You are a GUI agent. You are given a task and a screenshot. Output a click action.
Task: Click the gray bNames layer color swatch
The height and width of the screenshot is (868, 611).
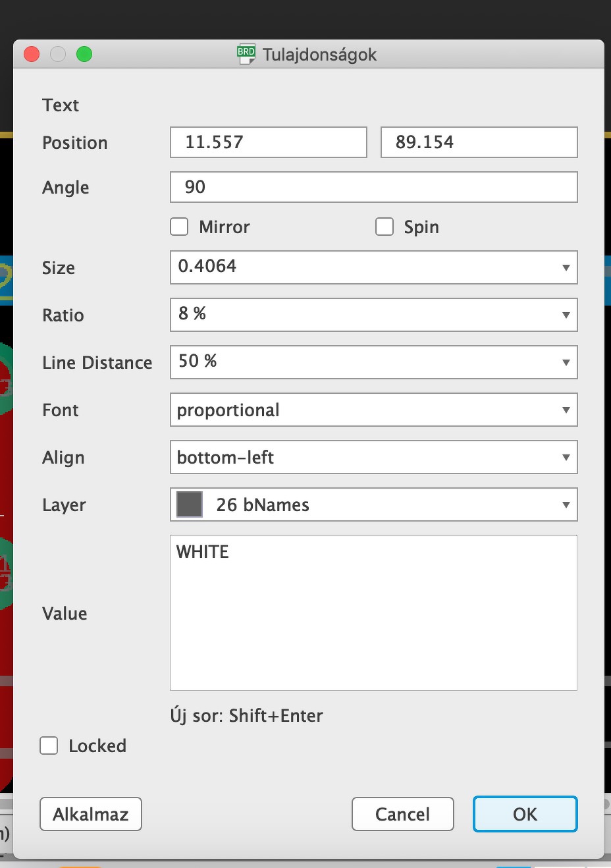190,505
